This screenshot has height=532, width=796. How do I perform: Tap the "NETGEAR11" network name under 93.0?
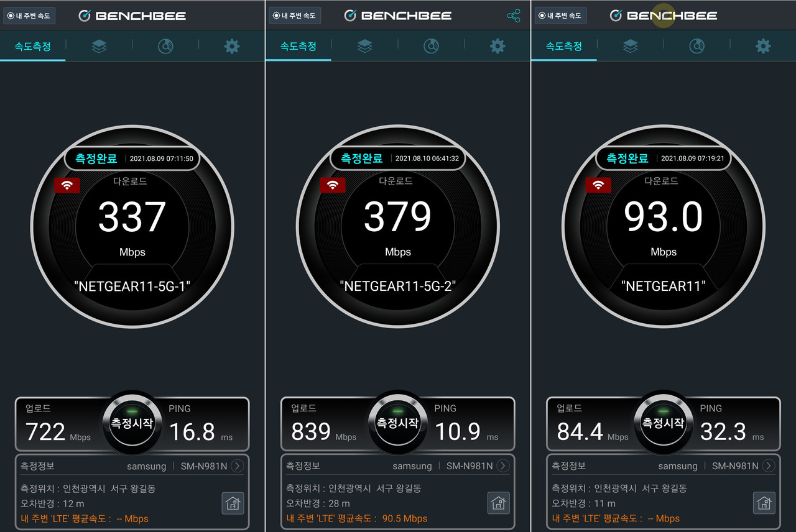coord(664,286)
